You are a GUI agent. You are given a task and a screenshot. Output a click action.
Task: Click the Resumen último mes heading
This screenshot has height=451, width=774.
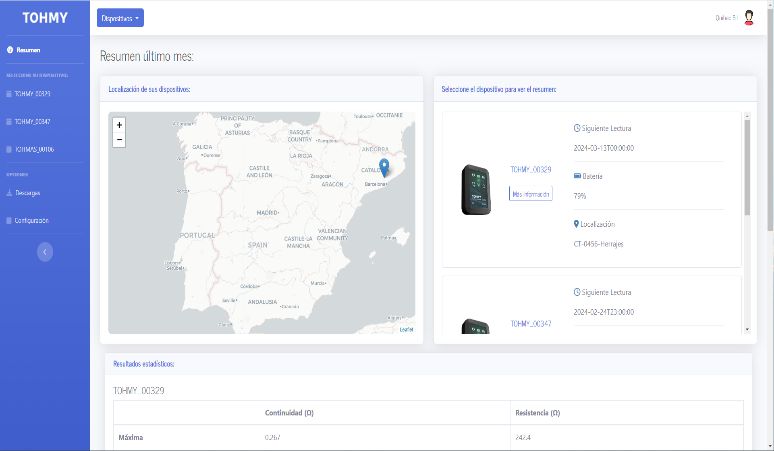coord(147,56)
